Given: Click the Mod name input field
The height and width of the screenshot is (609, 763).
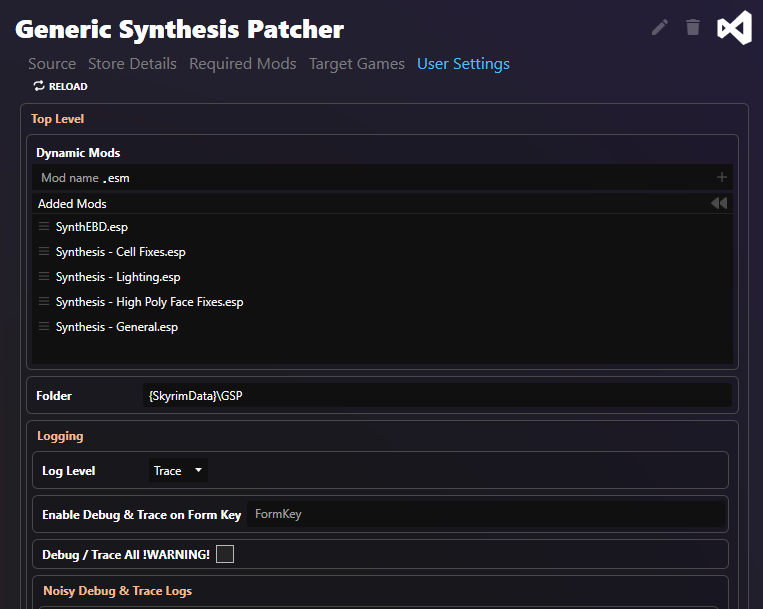Looking at the screenshot, I should coord(72,178).
